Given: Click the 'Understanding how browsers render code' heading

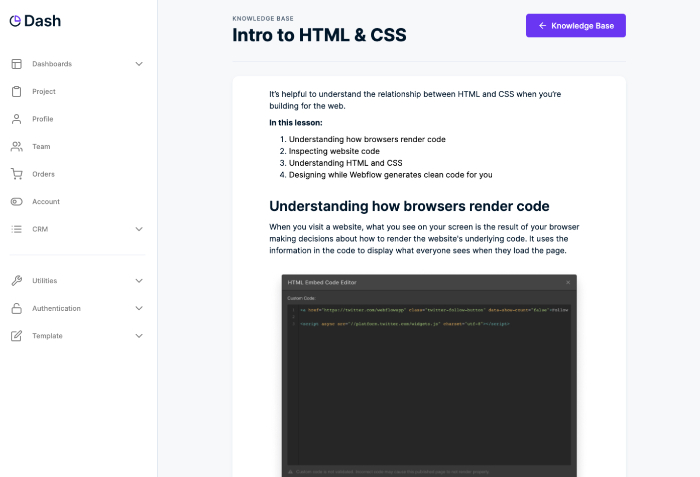Looking at the screenshot, I should 409,206.
